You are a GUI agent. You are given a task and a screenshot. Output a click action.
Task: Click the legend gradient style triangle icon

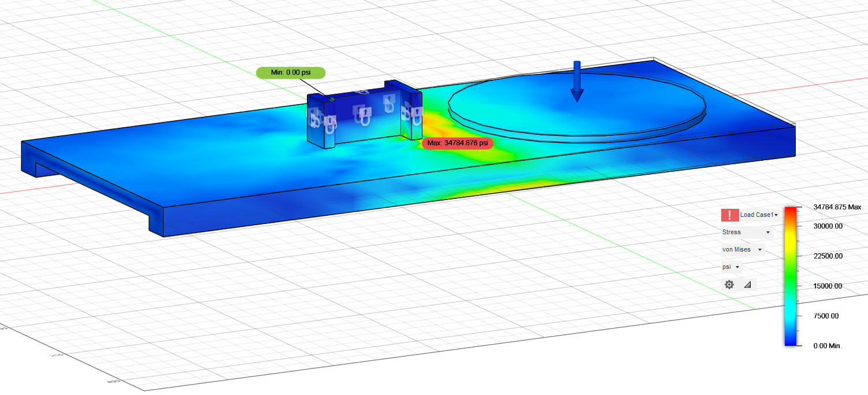(x=748, y=284)
